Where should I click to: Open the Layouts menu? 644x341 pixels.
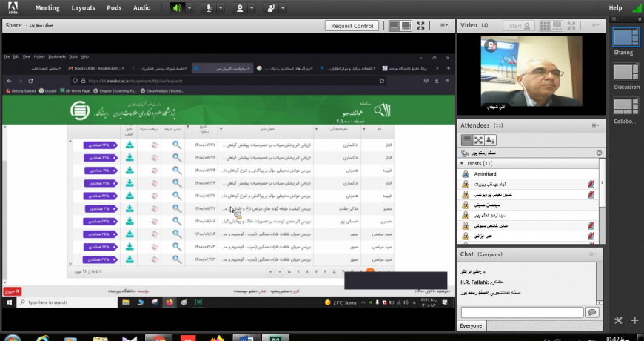pos(83,8)
